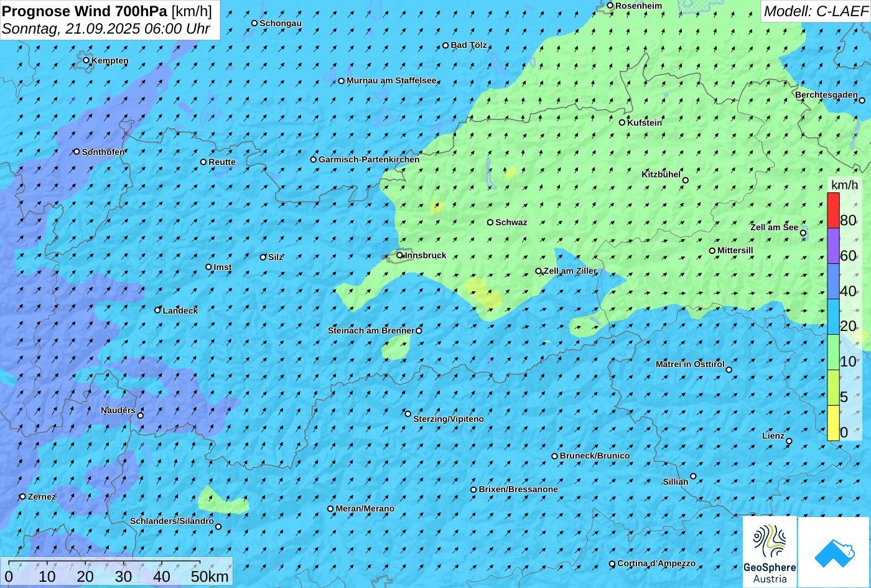Click the Landeck location dot
This screenshot has height=588, width=871.
157,310
